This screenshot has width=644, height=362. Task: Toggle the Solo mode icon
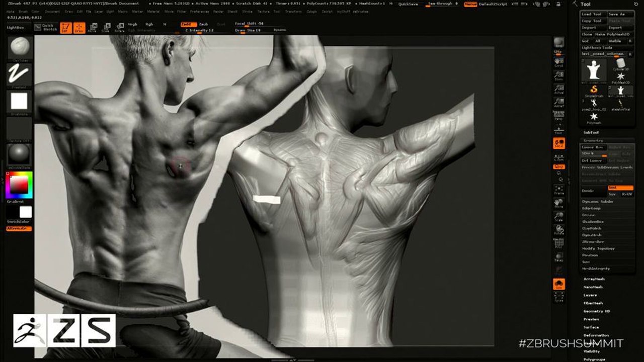point(558,284)
